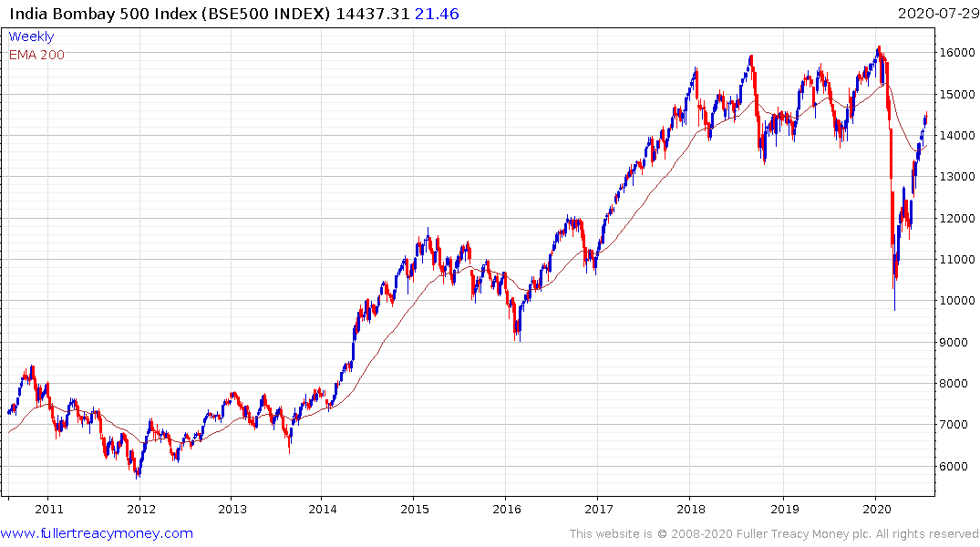
Task: Click the 15000 y-axis label
Action: pos(957,95)
